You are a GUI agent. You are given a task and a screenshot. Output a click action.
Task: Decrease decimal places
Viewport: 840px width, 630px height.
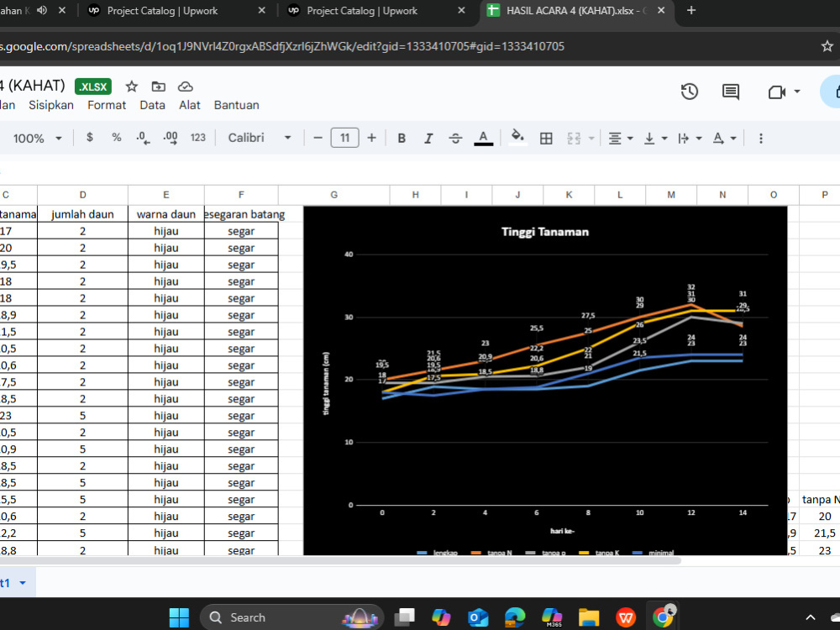pos(143,139)
